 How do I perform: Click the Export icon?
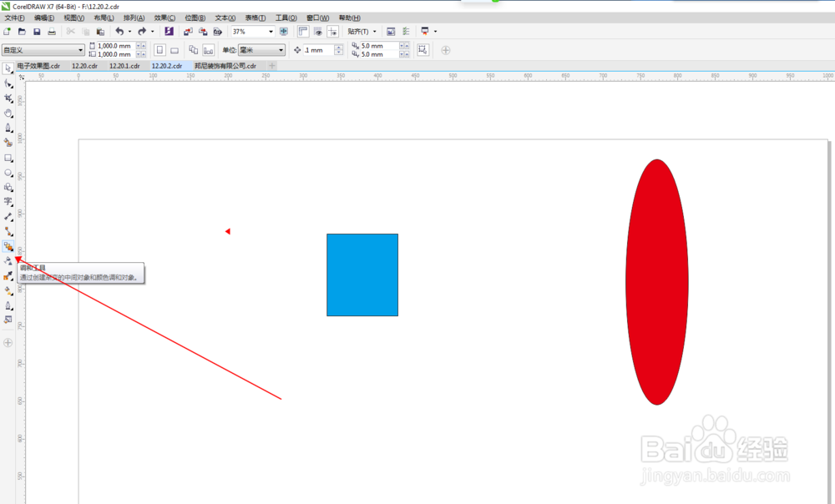point(203,32)
